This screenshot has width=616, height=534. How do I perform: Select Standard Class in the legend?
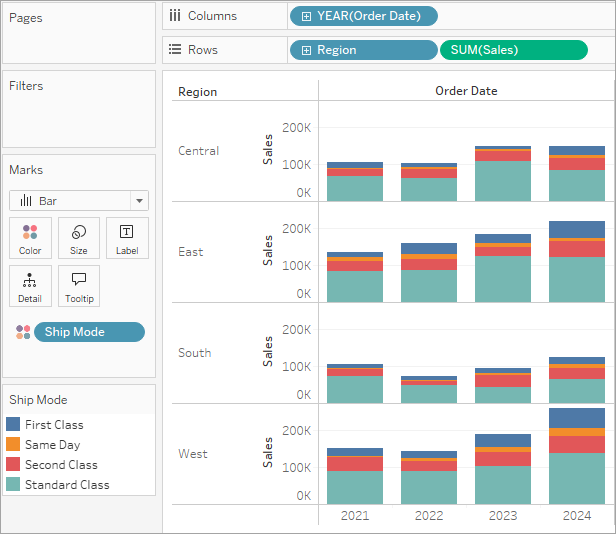(x=67, y=484)
